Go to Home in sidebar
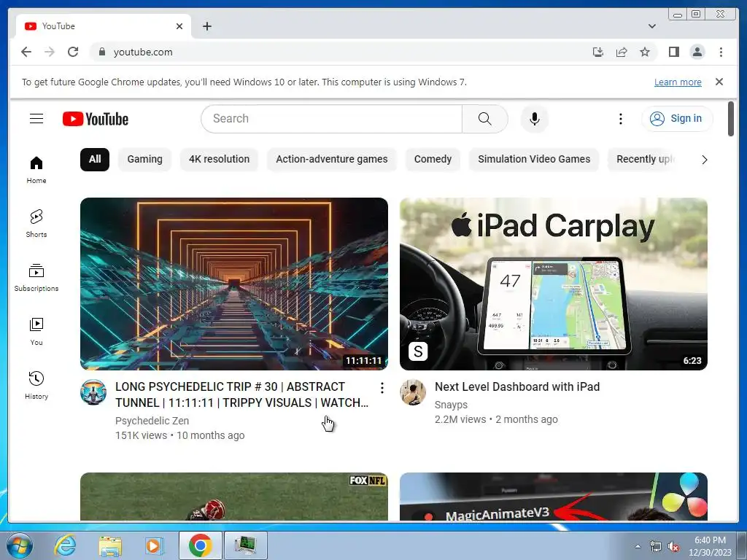The height and width of the screenshot is (560, 747). pos(36,170)
